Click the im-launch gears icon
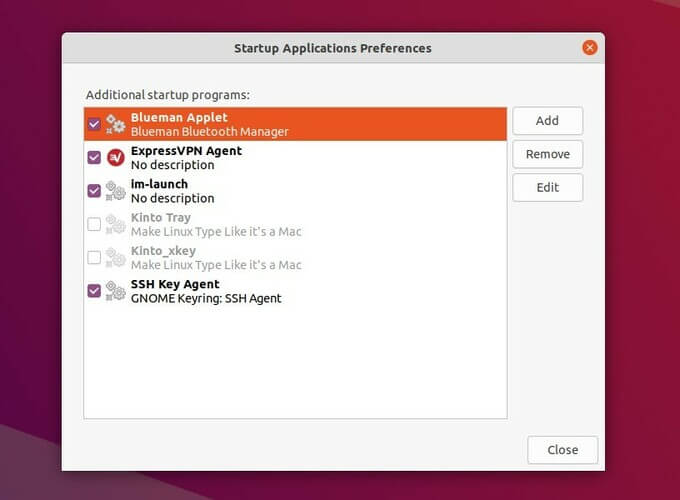This screenshot has width=680, height=500. 116,191
